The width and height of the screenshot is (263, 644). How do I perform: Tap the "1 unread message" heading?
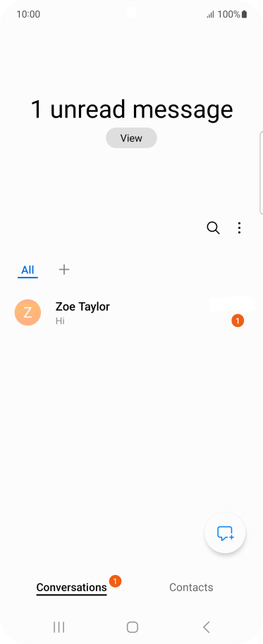pos(131,110)
